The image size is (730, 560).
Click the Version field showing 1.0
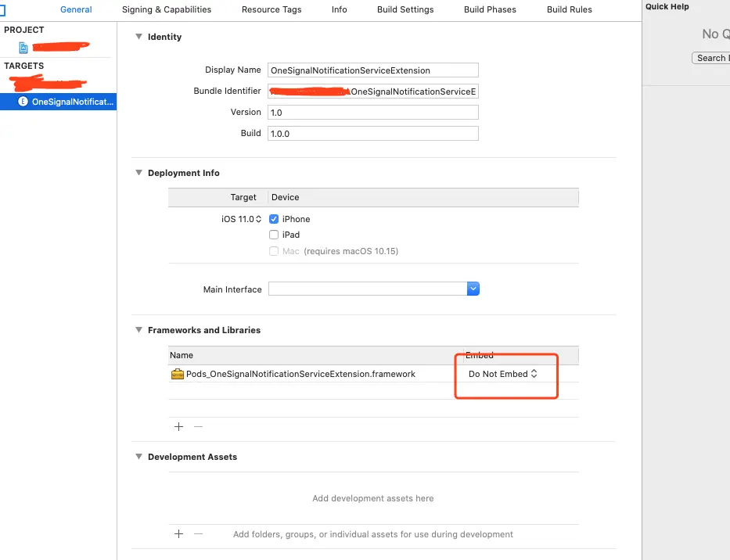point(373,112)
